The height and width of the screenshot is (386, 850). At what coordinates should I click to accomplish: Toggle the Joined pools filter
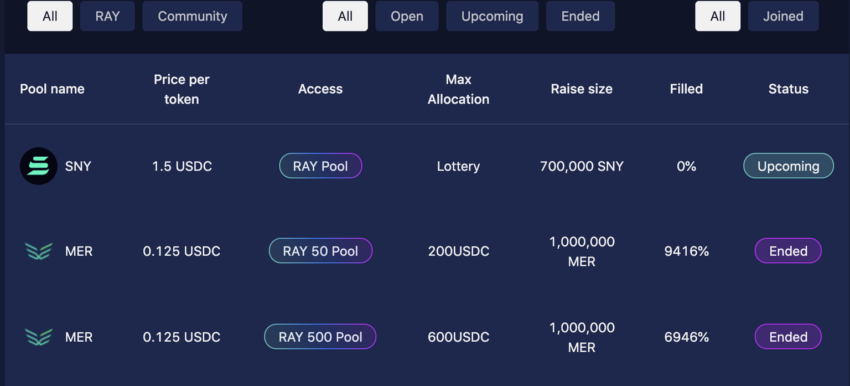click(x=783, y=16)
